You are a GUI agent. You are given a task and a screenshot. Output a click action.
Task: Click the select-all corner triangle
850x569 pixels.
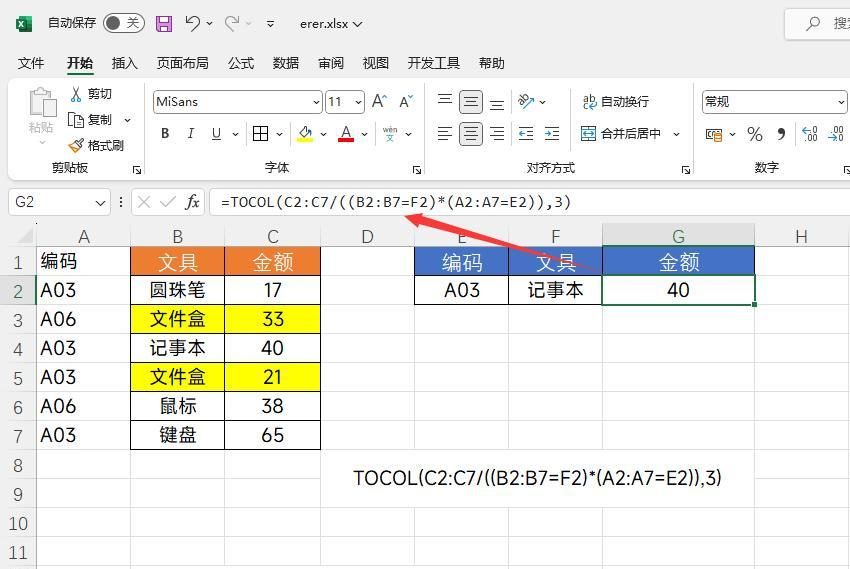tap(23, 235)
